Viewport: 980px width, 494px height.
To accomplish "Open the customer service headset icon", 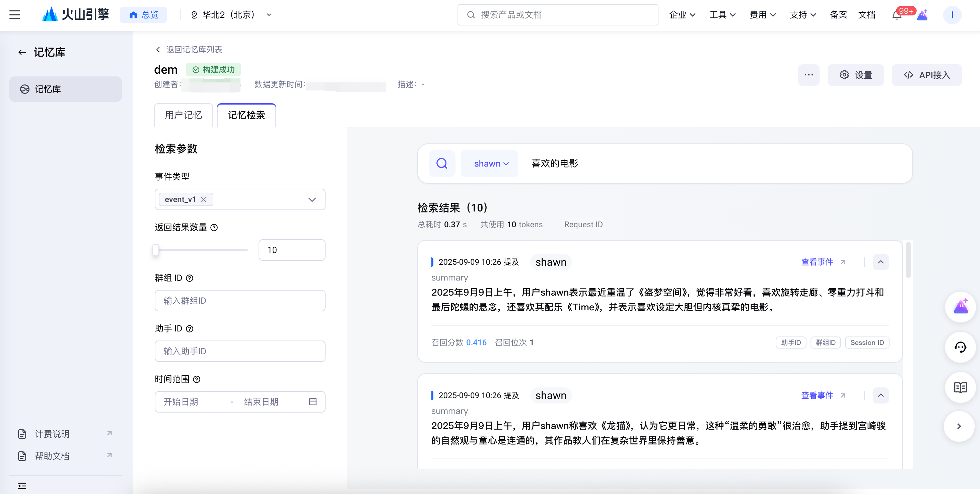I will (960, 347).
